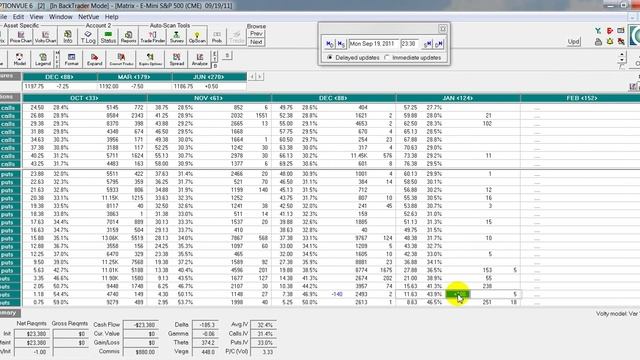Screen dimensions: 640x360
Task: Step back one day in BackTrader
Action: pyautogui.click(x=330, y=44)
